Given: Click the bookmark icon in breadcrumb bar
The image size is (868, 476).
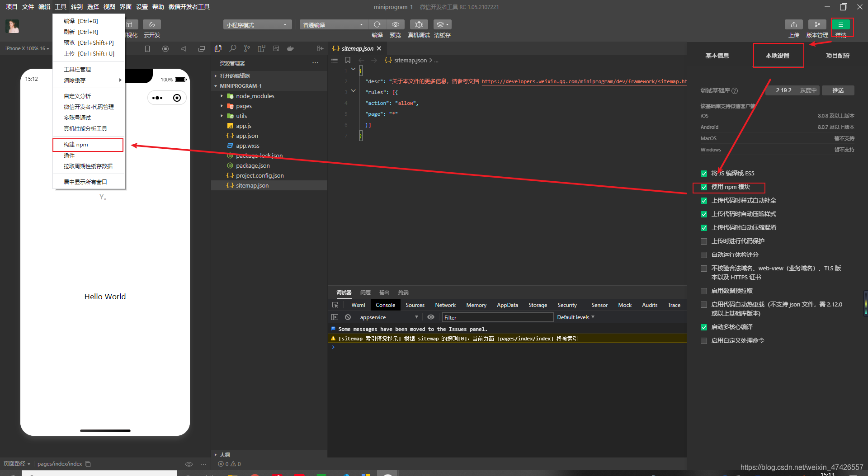Looking at the screenshot, I should click(348, 60).
